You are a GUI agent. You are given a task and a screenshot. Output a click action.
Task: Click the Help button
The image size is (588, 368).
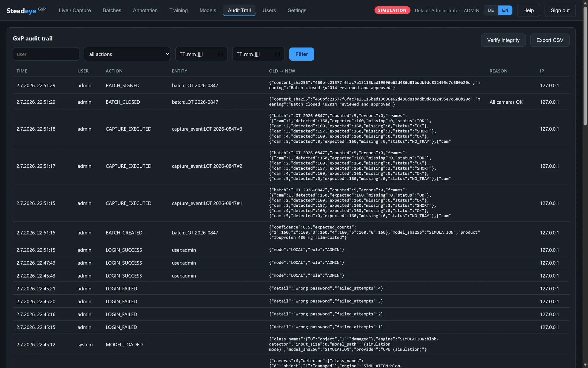click(528, 10)
